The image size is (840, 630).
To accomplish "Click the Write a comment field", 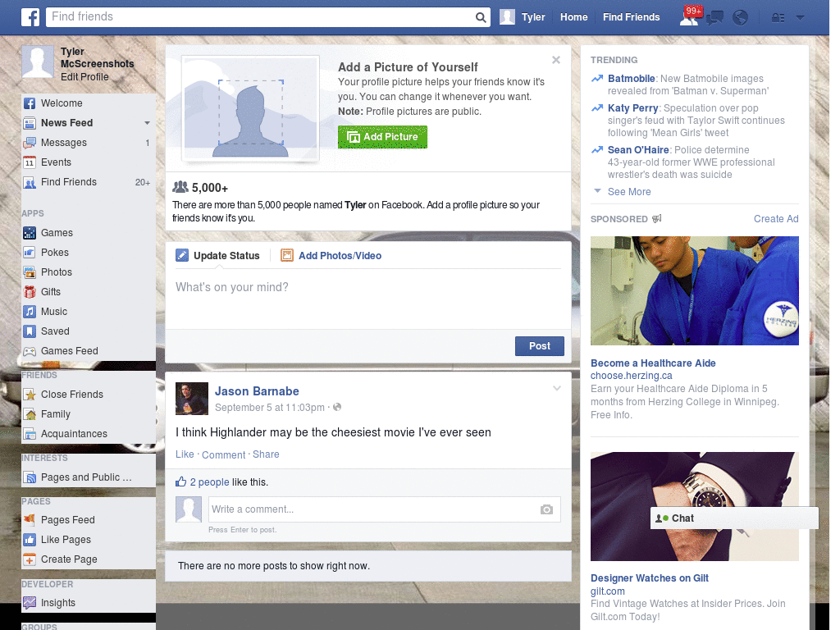I will (x=384, y=509).
